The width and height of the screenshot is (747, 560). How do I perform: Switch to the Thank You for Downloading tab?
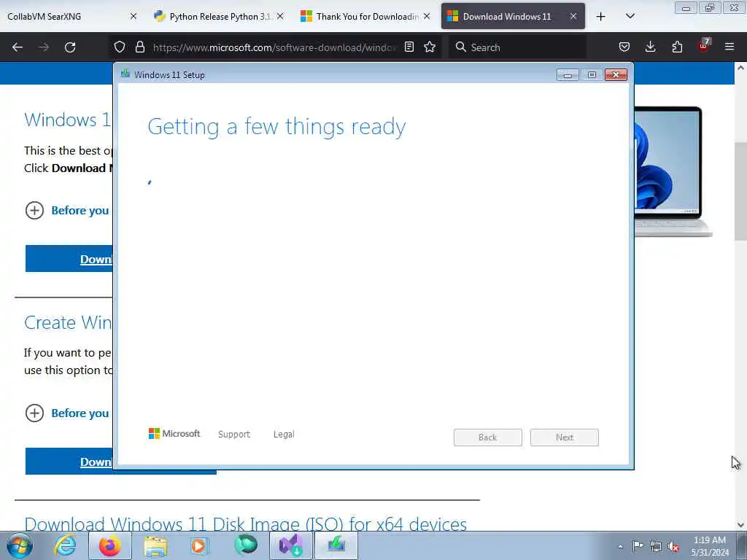click(x=367, y=16)
